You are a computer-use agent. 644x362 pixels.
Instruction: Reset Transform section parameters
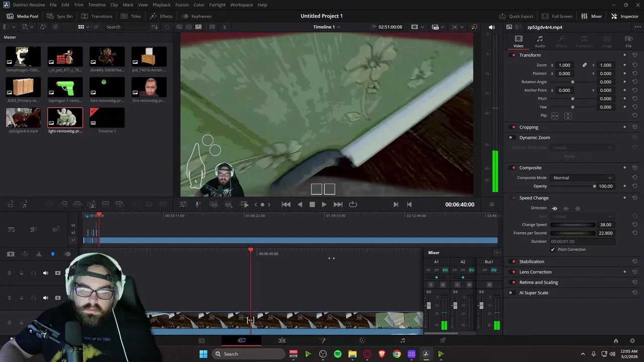coord(635,55)
